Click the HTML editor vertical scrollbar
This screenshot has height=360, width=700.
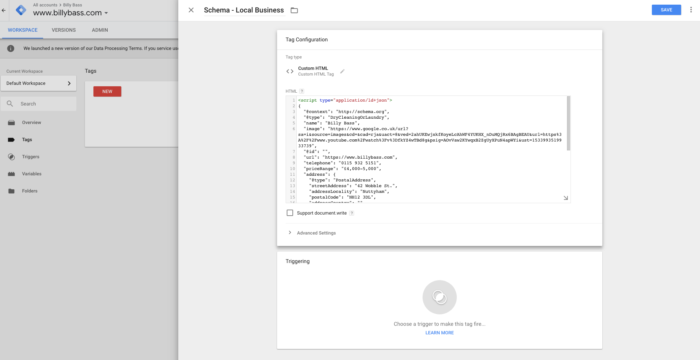(568, 123)
